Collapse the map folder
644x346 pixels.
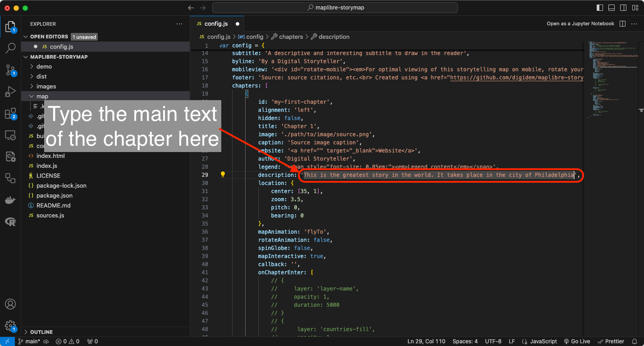pos(42,96)
